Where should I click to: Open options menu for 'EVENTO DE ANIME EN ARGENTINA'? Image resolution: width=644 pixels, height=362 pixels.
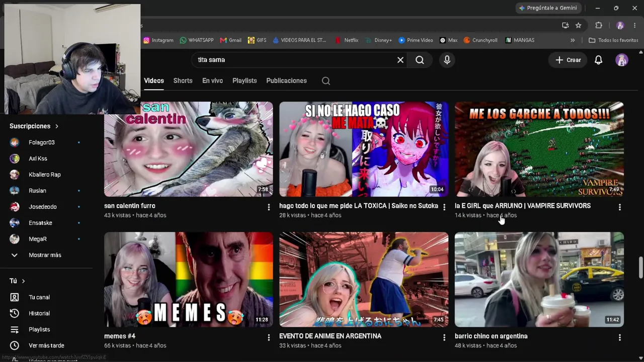(x=444, y=337)
